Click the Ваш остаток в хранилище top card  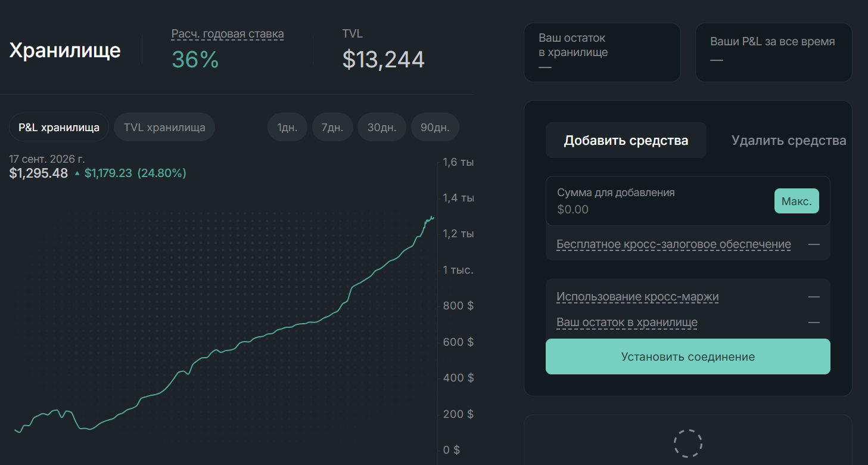602,52
